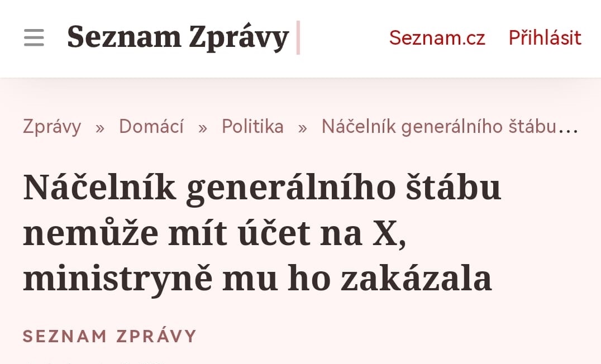Click the » separator after Politika
This screenshot has width=601, height=364.
coord(302,128)
